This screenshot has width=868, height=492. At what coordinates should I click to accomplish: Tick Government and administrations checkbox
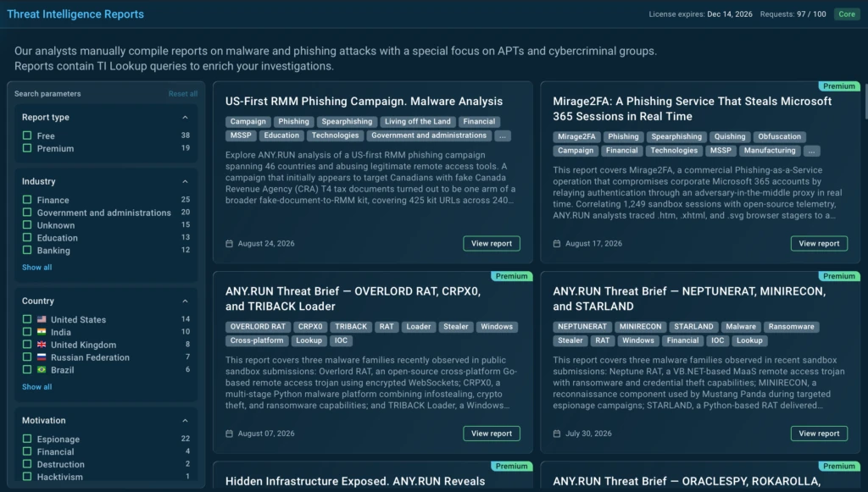[26, 213]
